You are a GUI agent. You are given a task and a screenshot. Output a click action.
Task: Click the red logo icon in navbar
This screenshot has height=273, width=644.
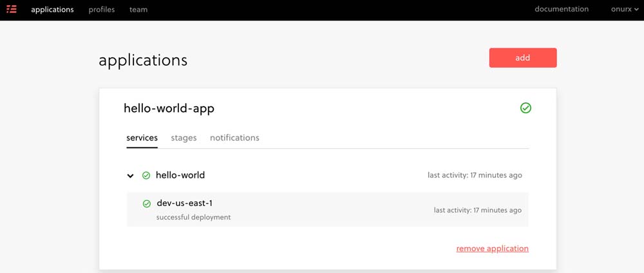12,10
